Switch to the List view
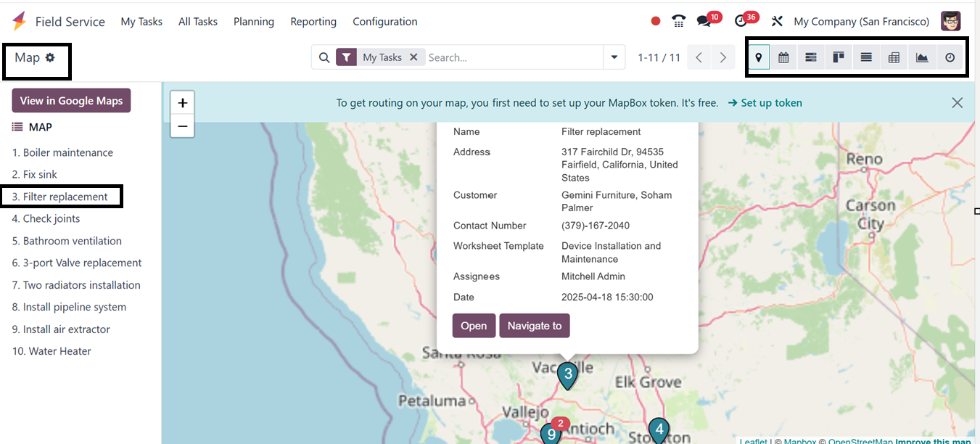The height and width of the screenshot is (444, 980). click(866, 57)
